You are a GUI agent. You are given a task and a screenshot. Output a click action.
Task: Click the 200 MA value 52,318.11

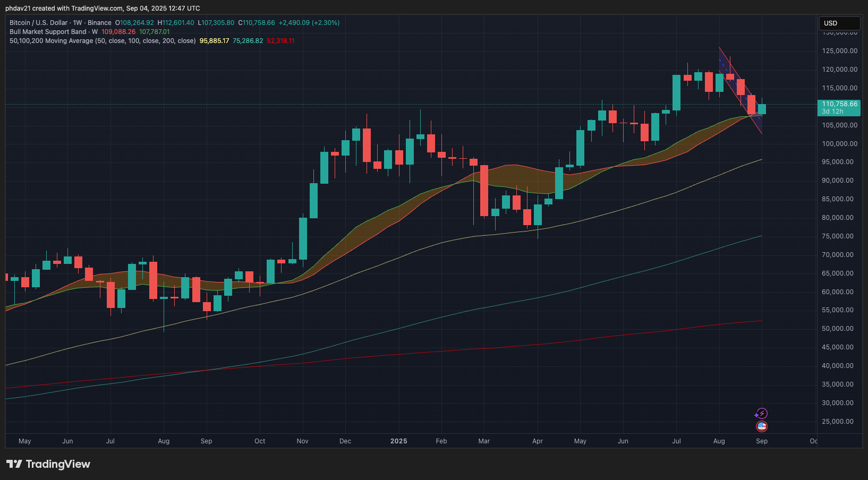[x=281, y=41]
